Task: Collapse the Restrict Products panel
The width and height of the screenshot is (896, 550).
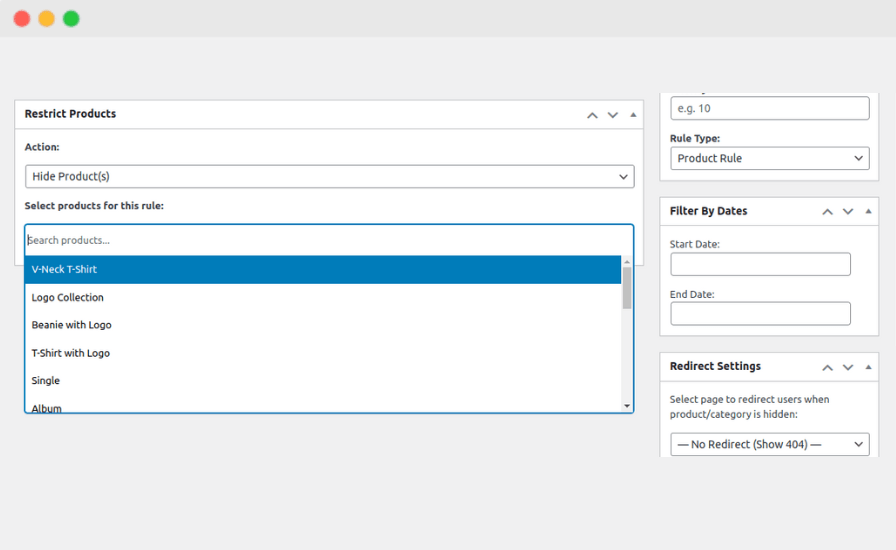Action: pyautogui.click(x=633, y=115)
